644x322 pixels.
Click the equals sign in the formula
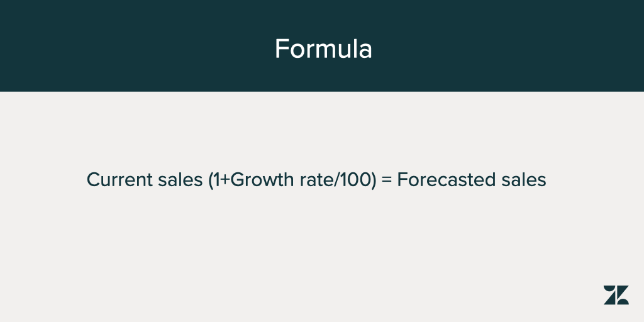click(x=387, y=180)
